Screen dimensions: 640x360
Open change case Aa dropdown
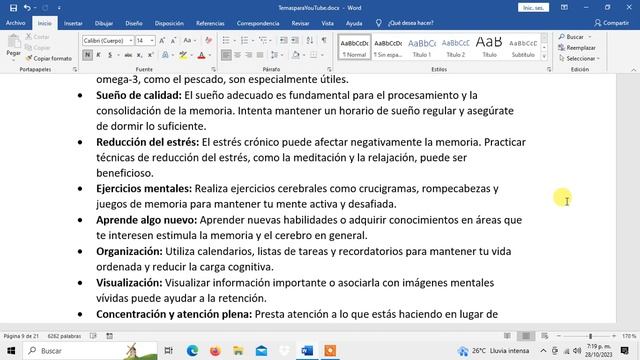[x=189, y=40]
